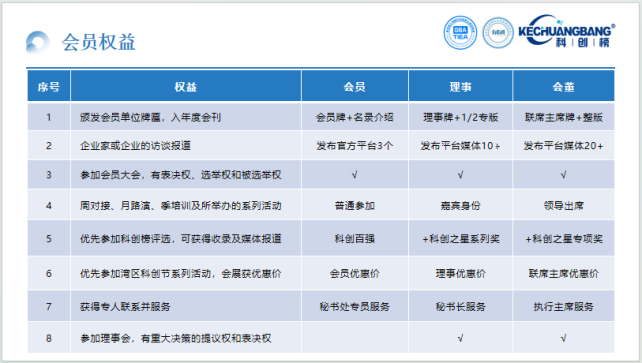Click the 获得专人联系并服务 cell

(x=186, y=307)
